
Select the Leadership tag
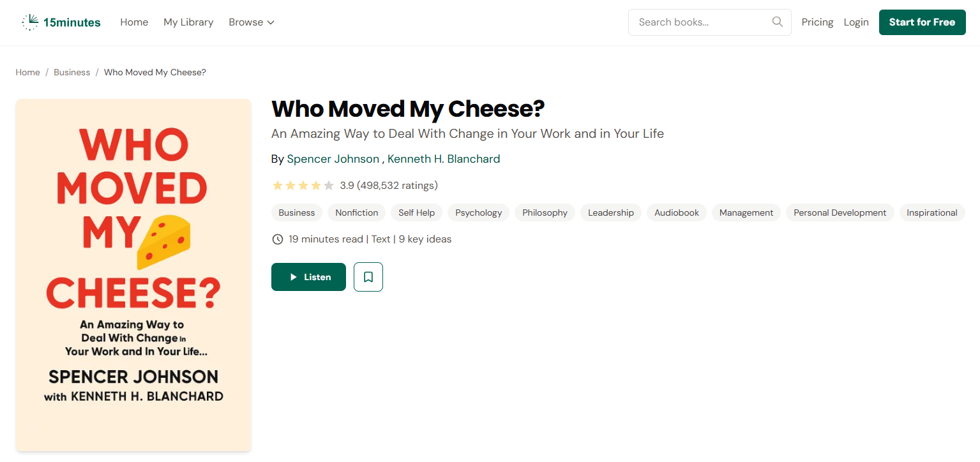(611, 212)
